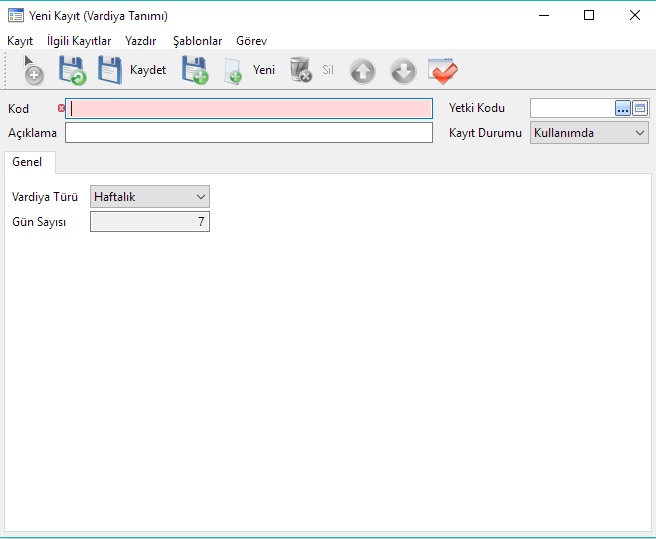Open the İlgili Kayıtlar menu
Image resolution: width=656 pixels, height=539 pixels.
coord(79,41)
